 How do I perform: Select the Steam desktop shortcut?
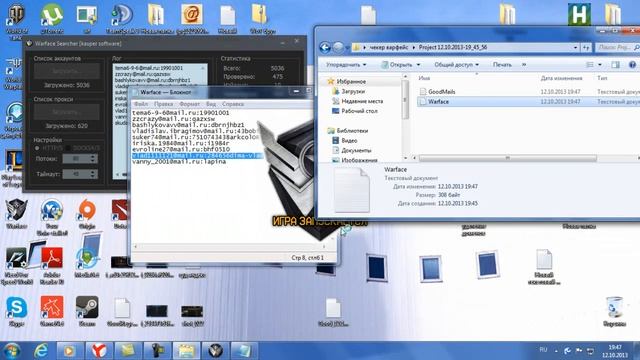87,312
